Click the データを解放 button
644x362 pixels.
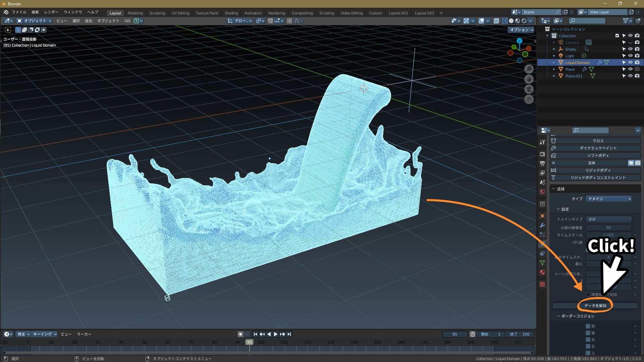tap(595, 306)
